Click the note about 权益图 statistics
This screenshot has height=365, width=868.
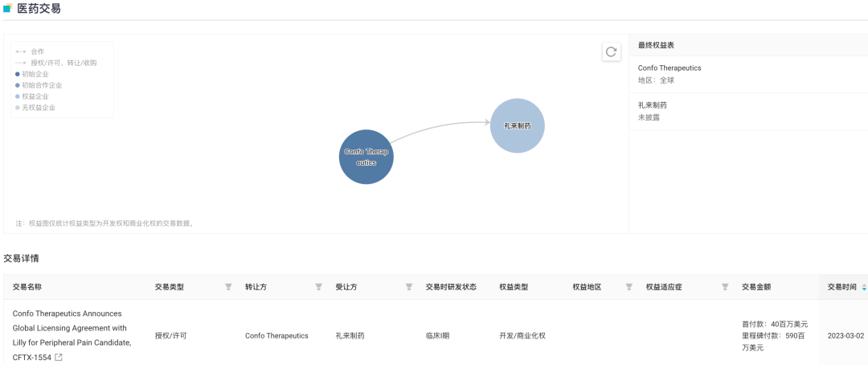tap(104, 224)
